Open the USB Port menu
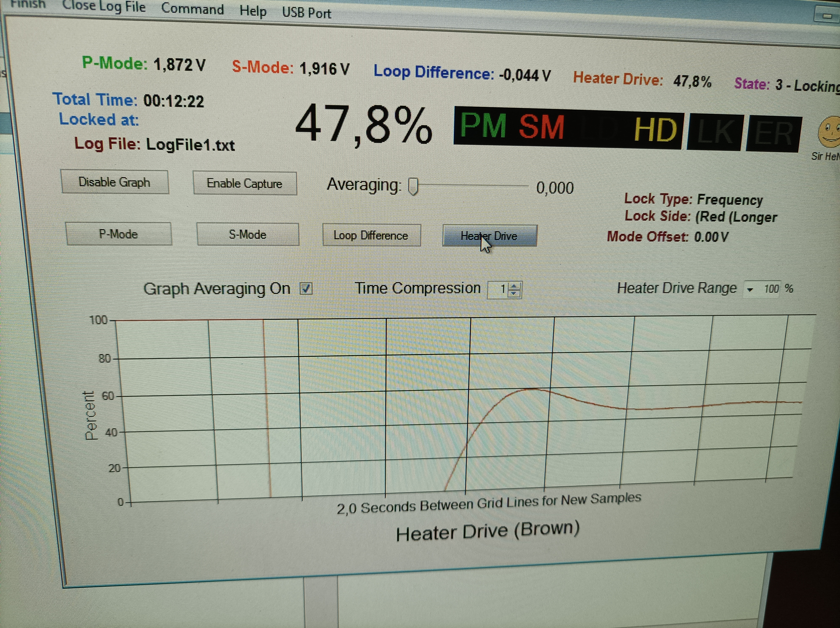This screenshot has width=840, height=628. click(306, 13)
